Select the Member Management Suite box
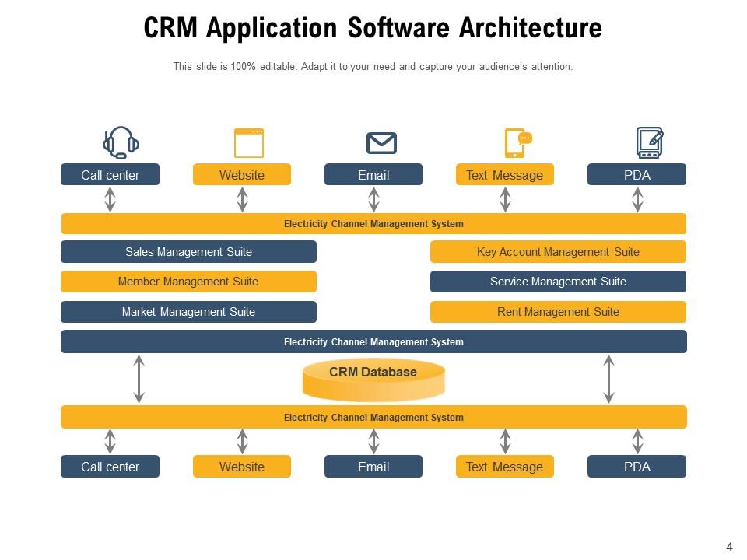 tap(188, 282)
